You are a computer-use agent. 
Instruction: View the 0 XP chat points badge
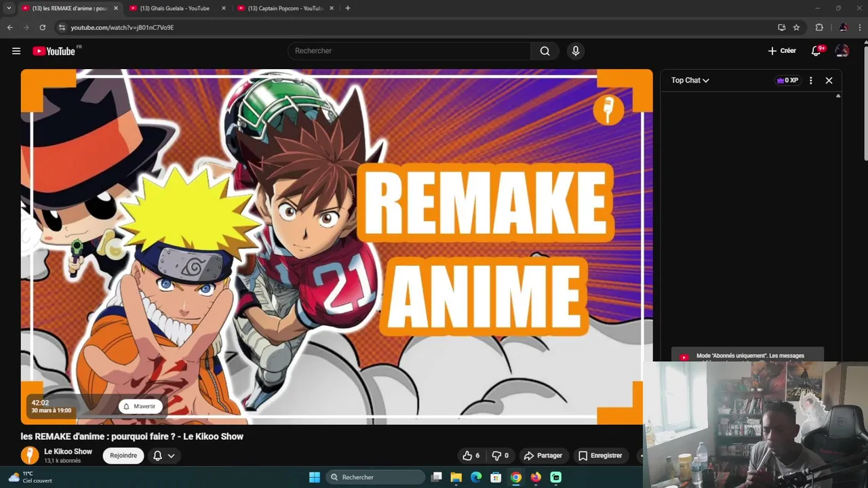787,80
